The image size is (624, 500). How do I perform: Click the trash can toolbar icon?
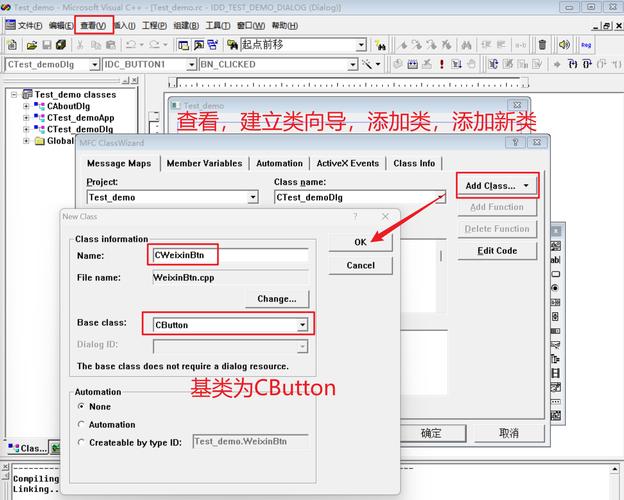[542, 45]
